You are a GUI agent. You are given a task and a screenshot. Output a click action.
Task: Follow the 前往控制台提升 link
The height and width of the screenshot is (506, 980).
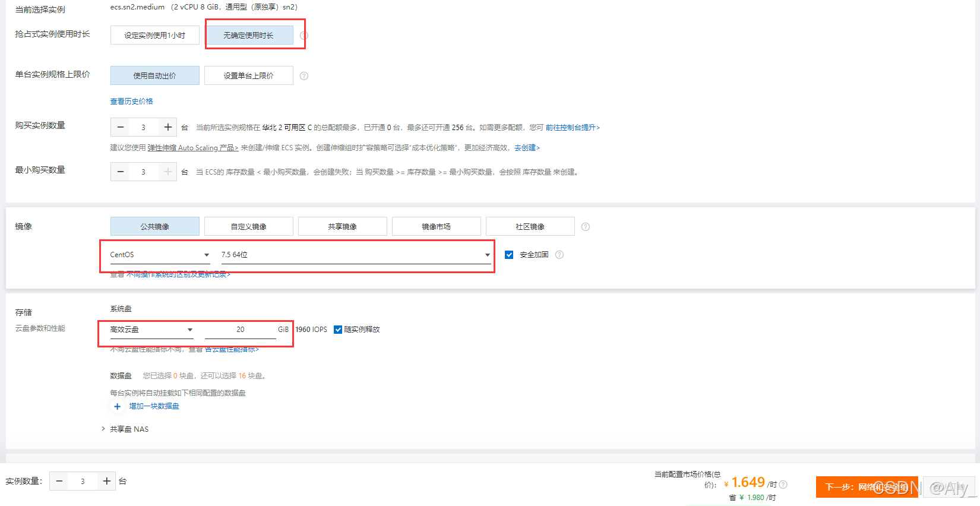(573, 128)
